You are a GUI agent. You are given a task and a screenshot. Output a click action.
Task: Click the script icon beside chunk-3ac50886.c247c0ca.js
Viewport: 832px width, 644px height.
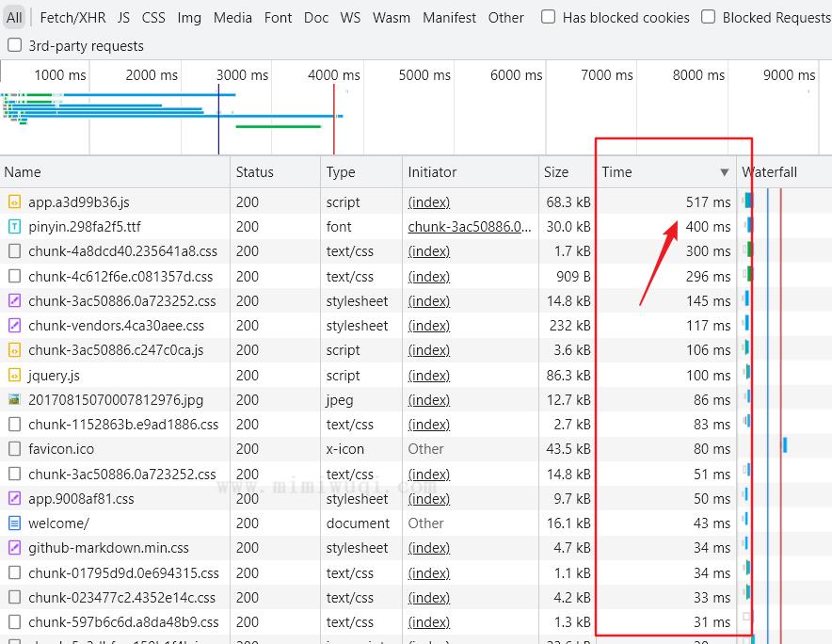point(14,350)
